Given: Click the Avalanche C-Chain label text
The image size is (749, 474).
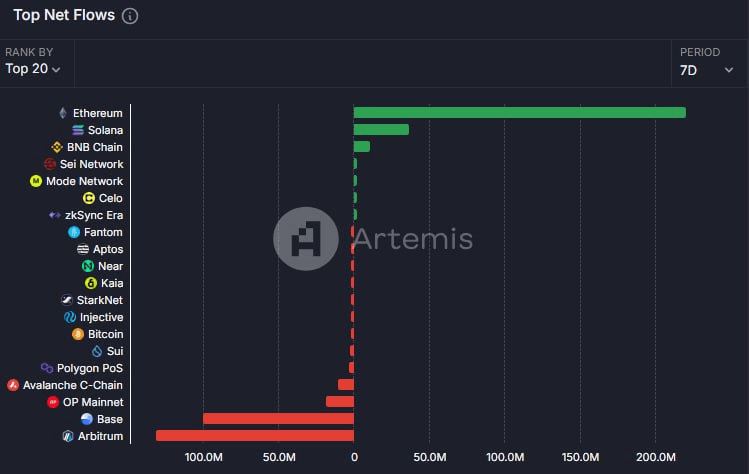Looking at the screenshot, I should 73,385.
